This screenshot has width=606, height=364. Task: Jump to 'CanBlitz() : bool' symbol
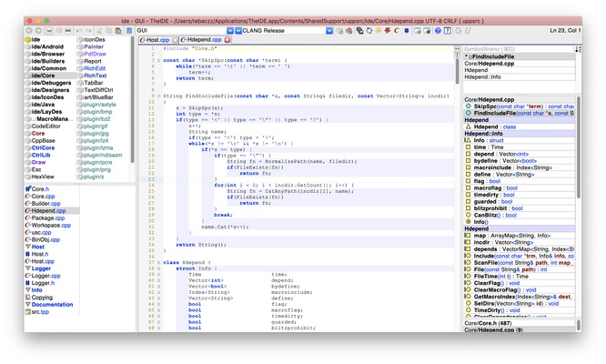click(x=520, y=215)
